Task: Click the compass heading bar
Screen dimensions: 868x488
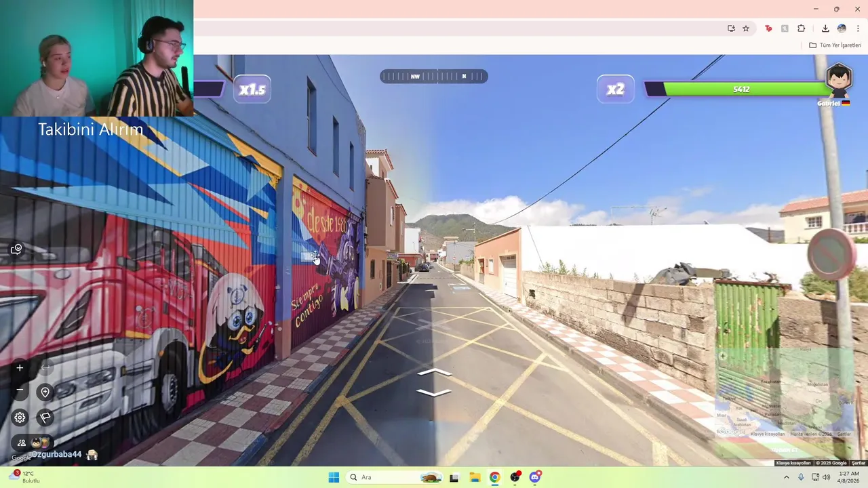Action: tap(434, 77)
